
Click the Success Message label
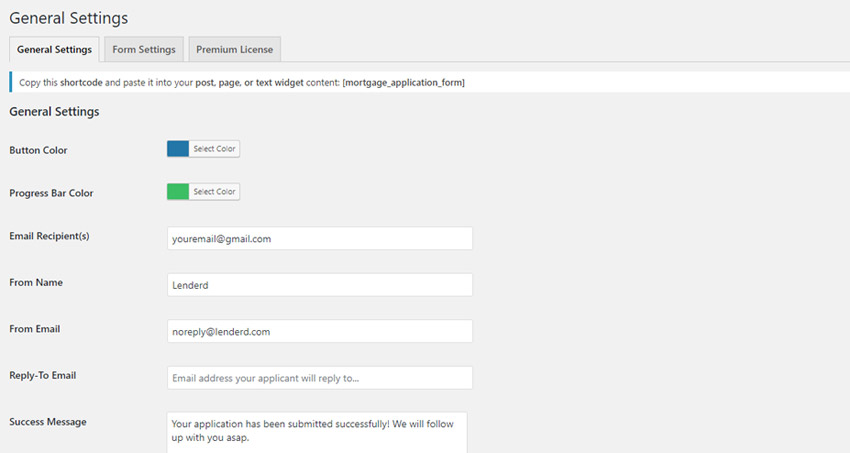(x=47, y=422)
